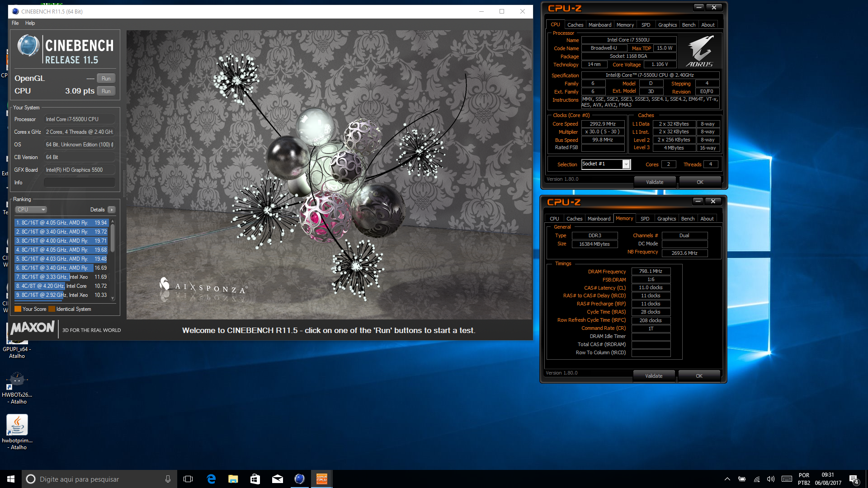868x488 pixels.
Task: Open Action Center notifications icon
Action: [854, 479]
